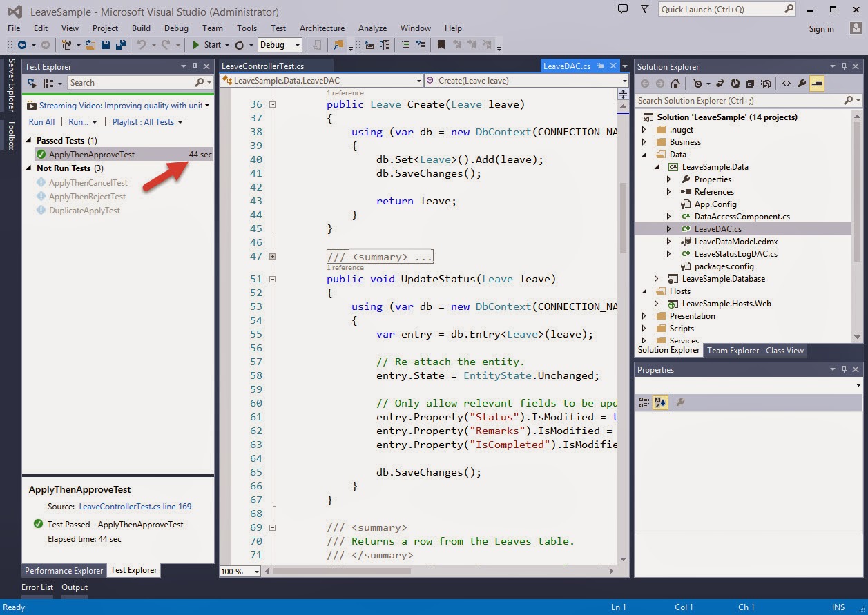Click the Navigate Backward toolbar icon
This screenshot has height=615, width=868.
[21, 45]
